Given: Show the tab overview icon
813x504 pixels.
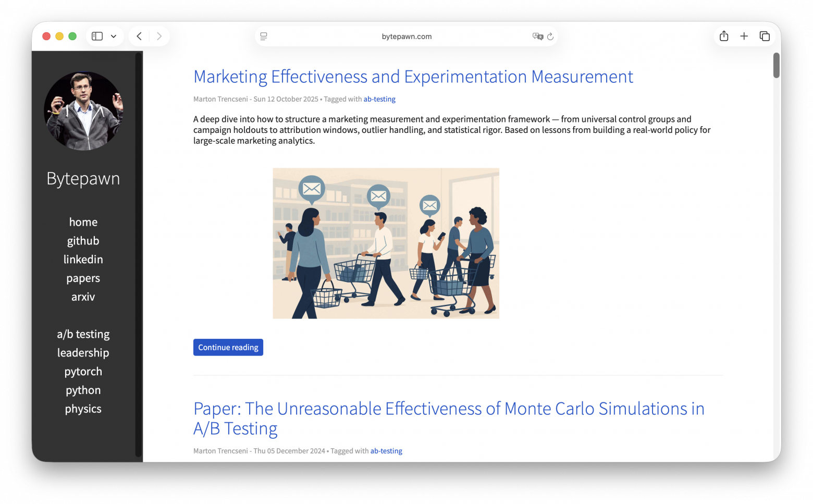Looking at the screenshot, I should click(765, 36).
